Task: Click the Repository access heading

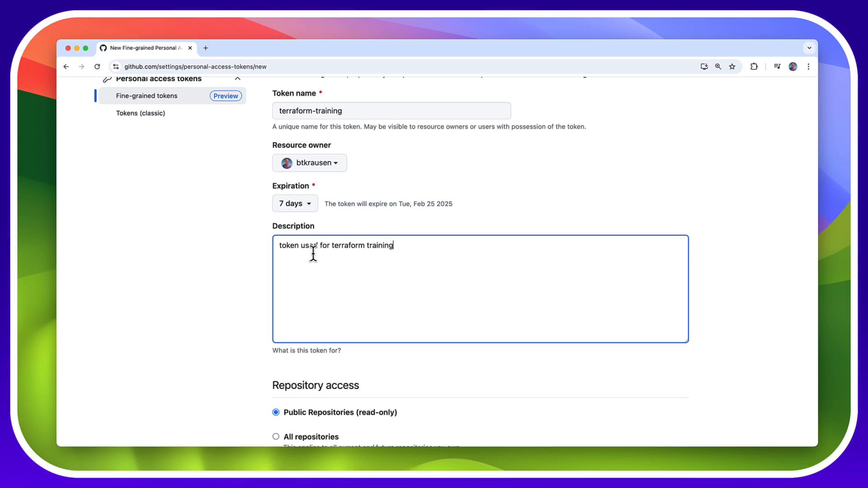Action: tap(316, 385)
